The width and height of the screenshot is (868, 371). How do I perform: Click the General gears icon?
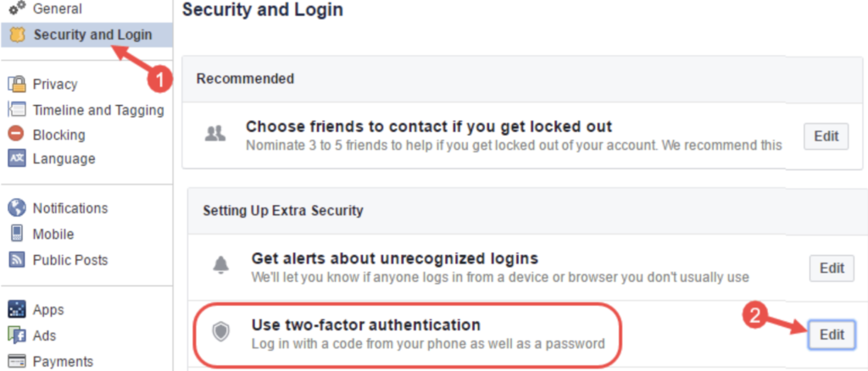tap(17, 8)
